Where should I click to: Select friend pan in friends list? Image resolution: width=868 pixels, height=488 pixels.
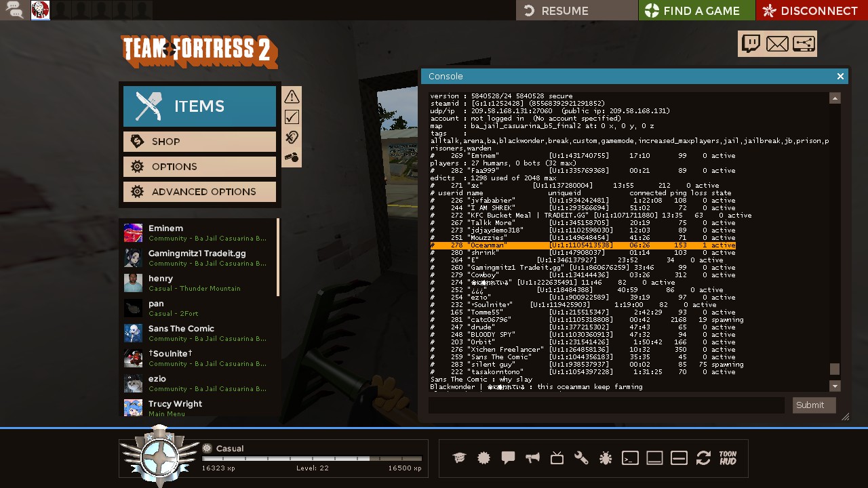click(199, 308)
